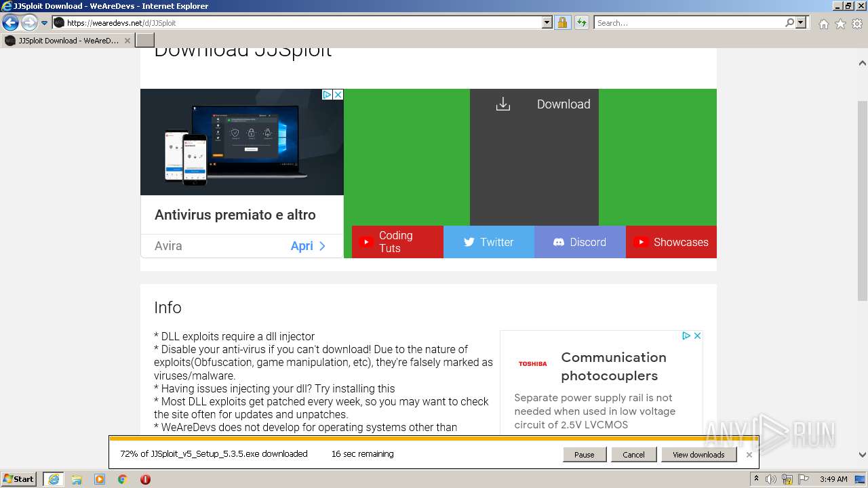Open the Twitter link
The width and height of the screenshot is (868, 488).
(x=489, y=242)
